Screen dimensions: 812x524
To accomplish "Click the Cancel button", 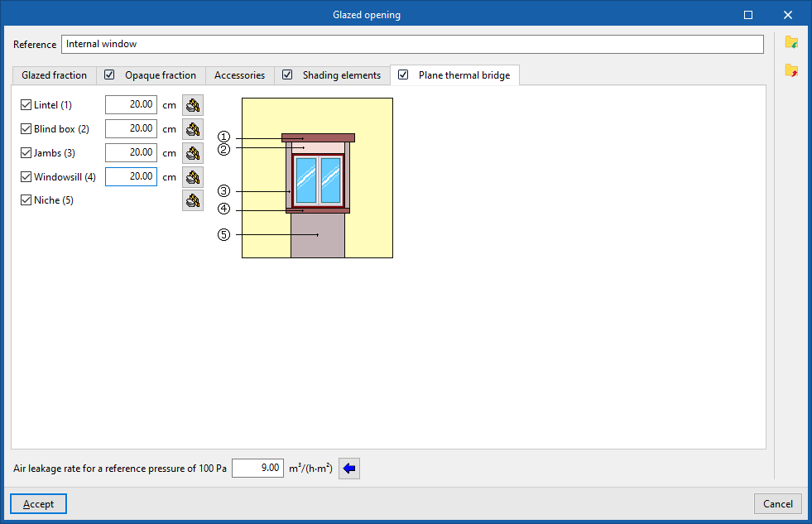I will (x=778, y=504).
